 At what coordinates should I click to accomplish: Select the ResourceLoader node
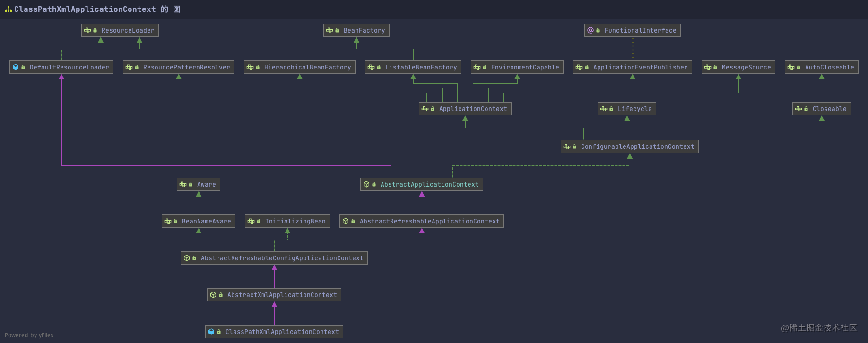click(120, 30)
